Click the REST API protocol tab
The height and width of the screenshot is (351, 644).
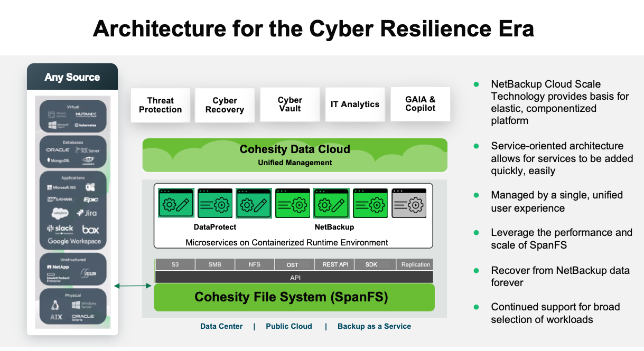pyautogui.click(x=334, y=264)
